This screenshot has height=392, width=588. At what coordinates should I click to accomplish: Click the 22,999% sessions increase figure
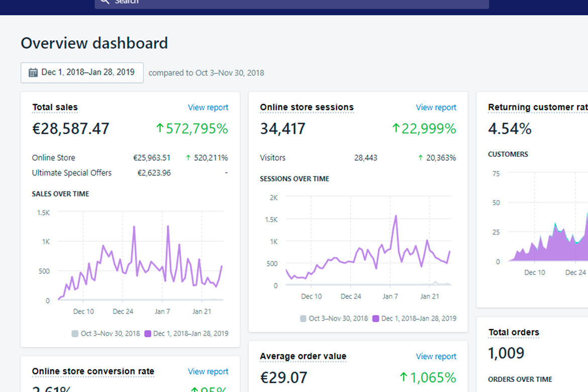click(x=424, y=129)
